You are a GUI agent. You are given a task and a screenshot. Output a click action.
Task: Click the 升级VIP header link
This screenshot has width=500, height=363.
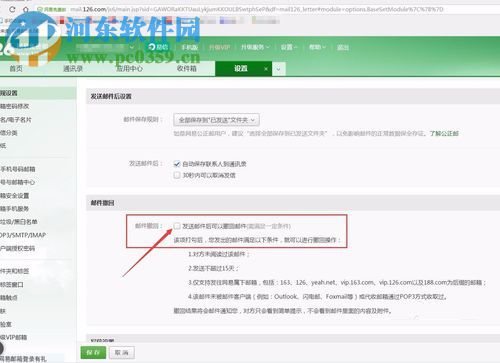click(x=219, y=47)
